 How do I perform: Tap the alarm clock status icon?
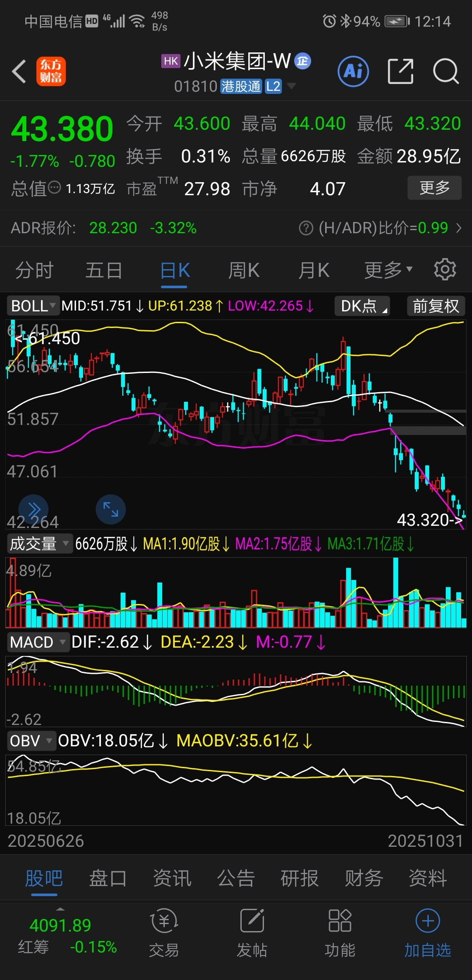point(329,21)
